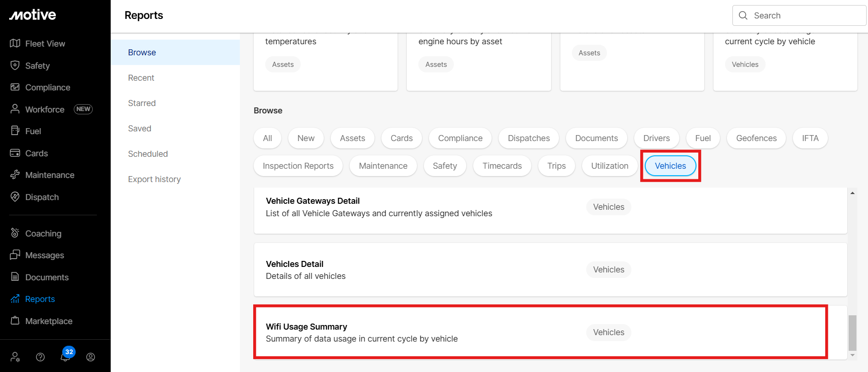Click the Coaching sidebar icon
Image resolution: width=868 pixels, height=372 pixels.
click(15, 233)
